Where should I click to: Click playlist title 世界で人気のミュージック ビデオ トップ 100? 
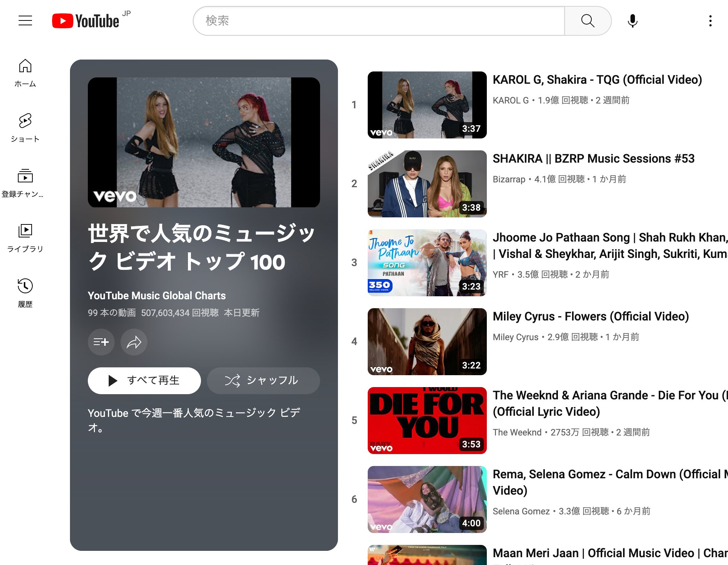pyautogui.click(x=201, y=248)
